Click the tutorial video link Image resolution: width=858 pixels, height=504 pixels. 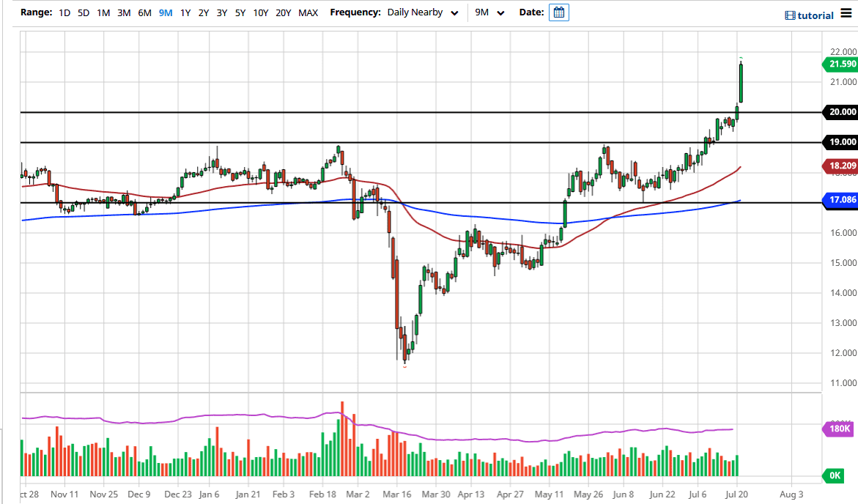click(809, 15)
